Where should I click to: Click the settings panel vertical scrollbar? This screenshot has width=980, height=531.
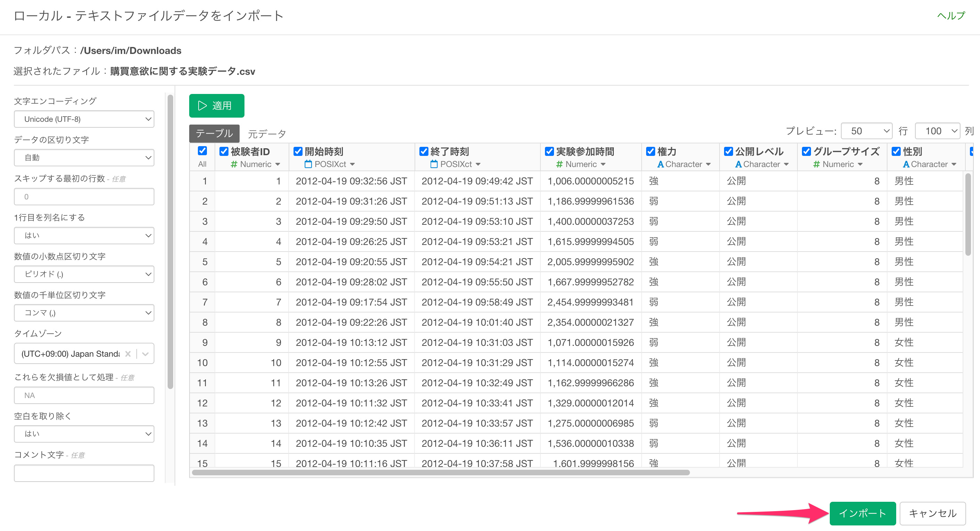pos(170,242)
